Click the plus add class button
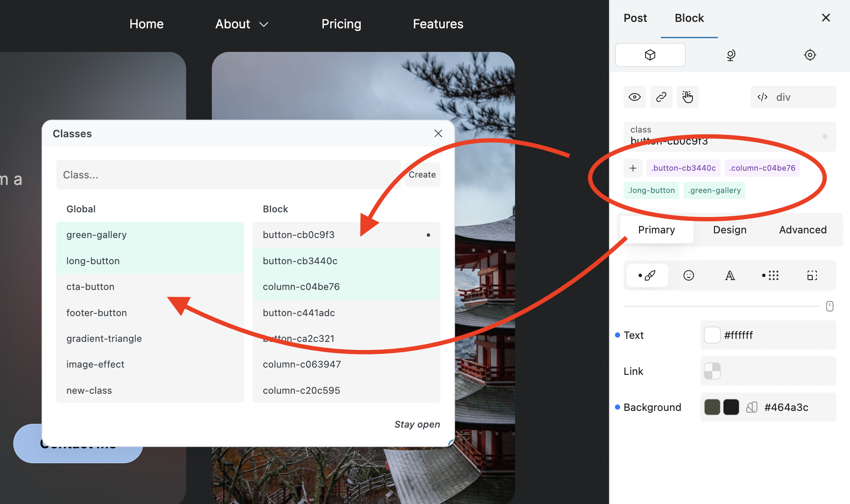850x504 pixels. click(x=633, y=168)
